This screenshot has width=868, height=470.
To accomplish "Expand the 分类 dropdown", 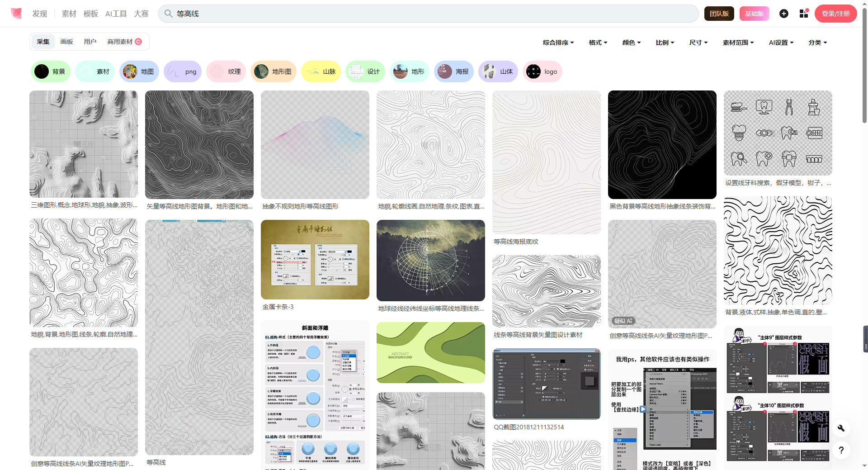I will [x=818, y=43].
